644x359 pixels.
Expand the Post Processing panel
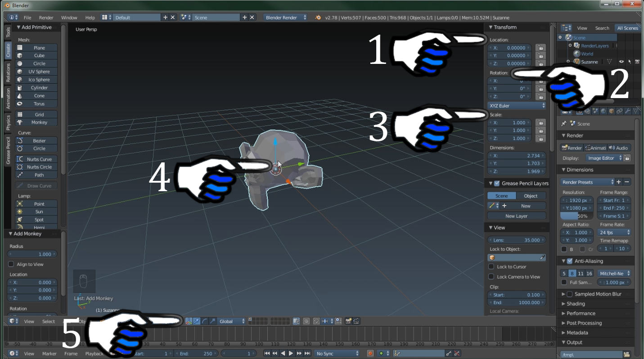click(584, 323)
